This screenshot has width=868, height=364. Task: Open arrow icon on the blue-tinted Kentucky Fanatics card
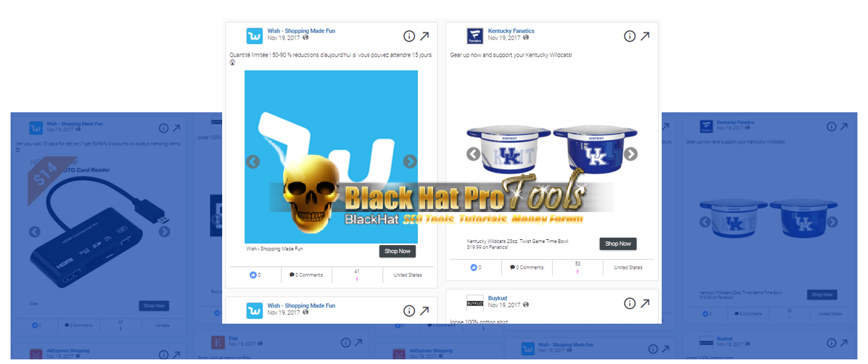(844, 126)
